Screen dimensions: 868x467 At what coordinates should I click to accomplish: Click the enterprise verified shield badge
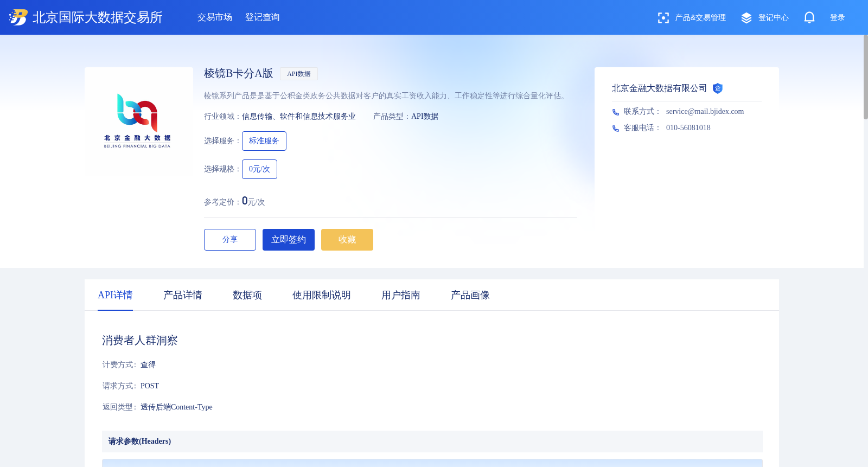pos(718,88)
